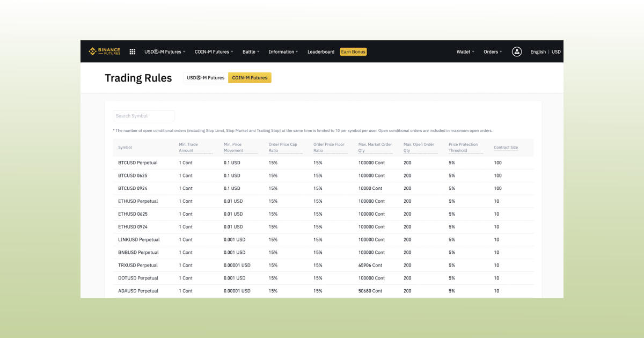Open the USDⓈ-M Futures navigation dropdown
644x338 pixels.
(x=164, y=52)
